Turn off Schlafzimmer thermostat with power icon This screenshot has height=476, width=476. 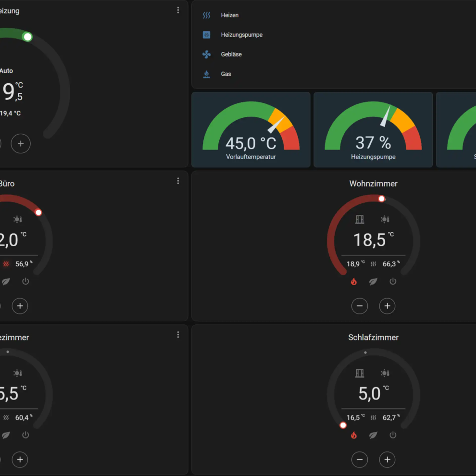pyautogui.click(x=393, y=435)
